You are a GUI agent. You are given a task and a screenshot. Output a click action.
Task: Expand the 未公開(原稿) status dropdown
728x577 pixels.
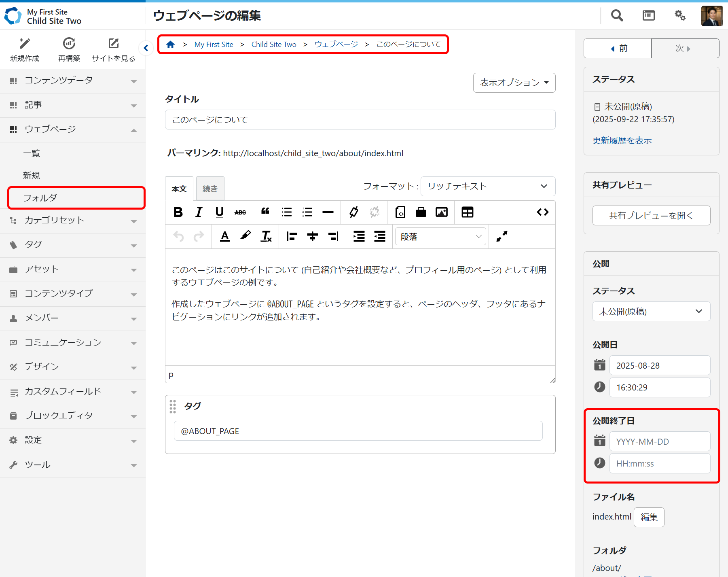[x=651, y=311]
